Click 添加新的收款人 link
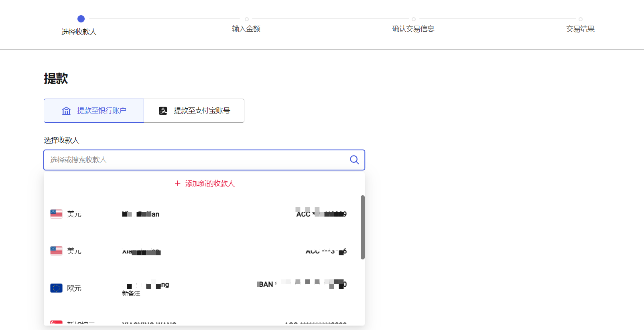Viewport: 644px width, 330px height. tap(209, 183)
